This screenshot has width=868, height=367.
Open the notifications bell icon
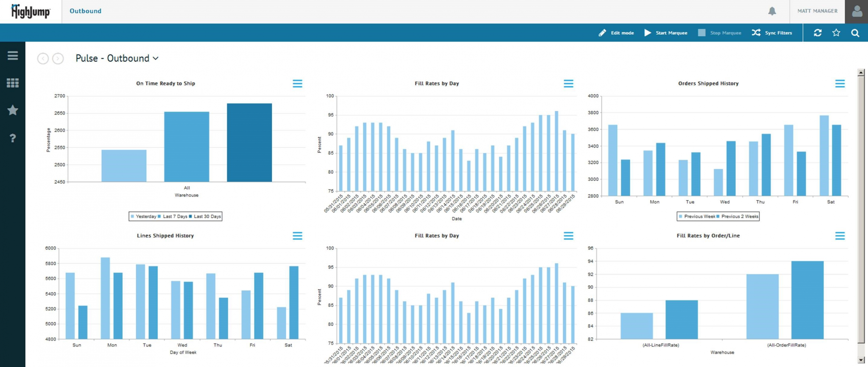[x=772, y=11]
